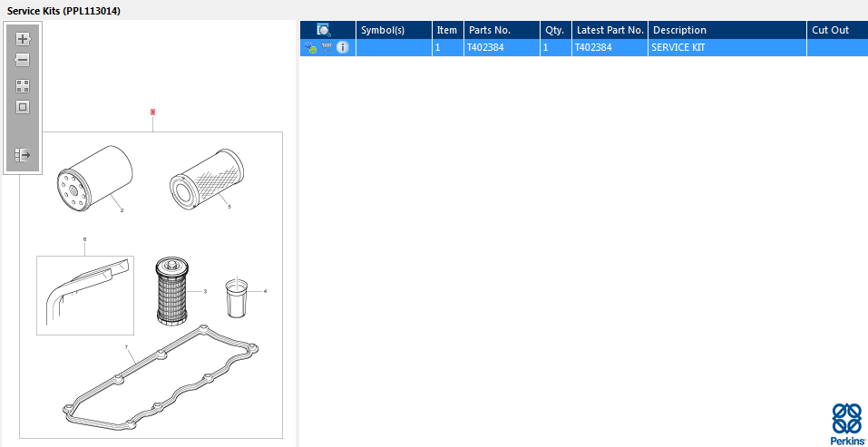Viewport: 868px width, 447px height.
Task: Sort by the Description column header
Action: tap(727, 30)
